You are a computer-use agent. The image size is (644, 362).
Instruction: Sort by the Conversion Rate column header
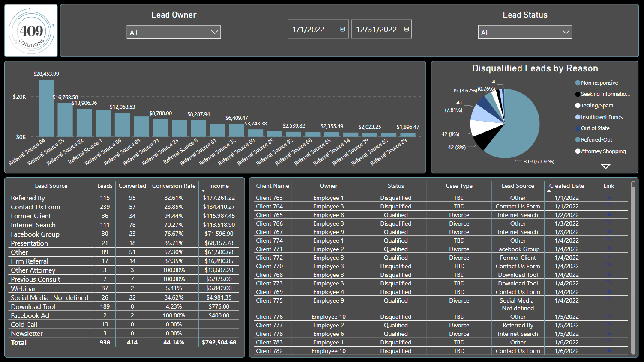(174, 186)
